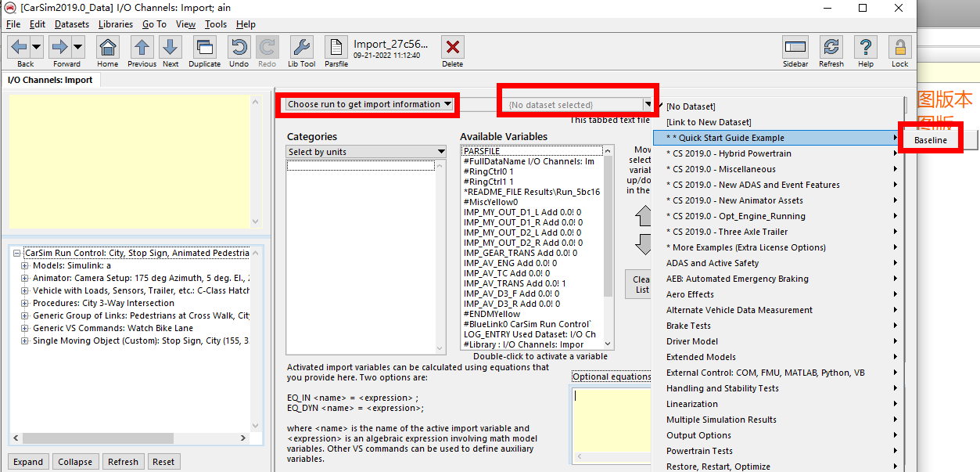Collapse the CarSim Run Control root node
Viewport: 980px width, 472px height.
click(17, 254)
